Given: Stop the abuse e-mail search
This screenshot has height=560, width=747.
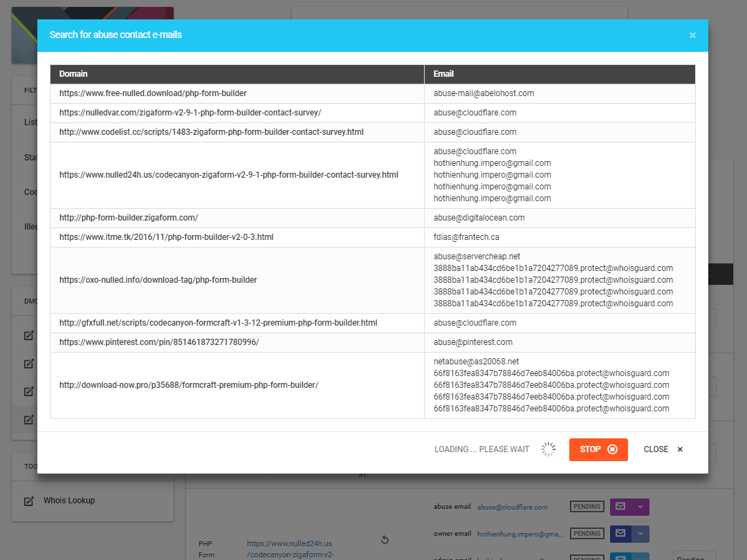Looking at the screenshot, I should pos(598,449).
